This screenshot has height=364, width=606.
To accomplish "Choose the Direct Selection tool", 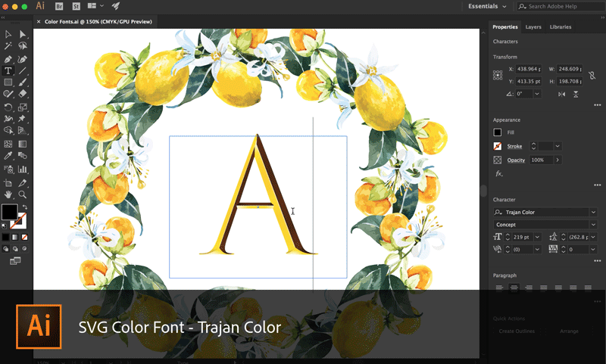I will pos(23,34).
